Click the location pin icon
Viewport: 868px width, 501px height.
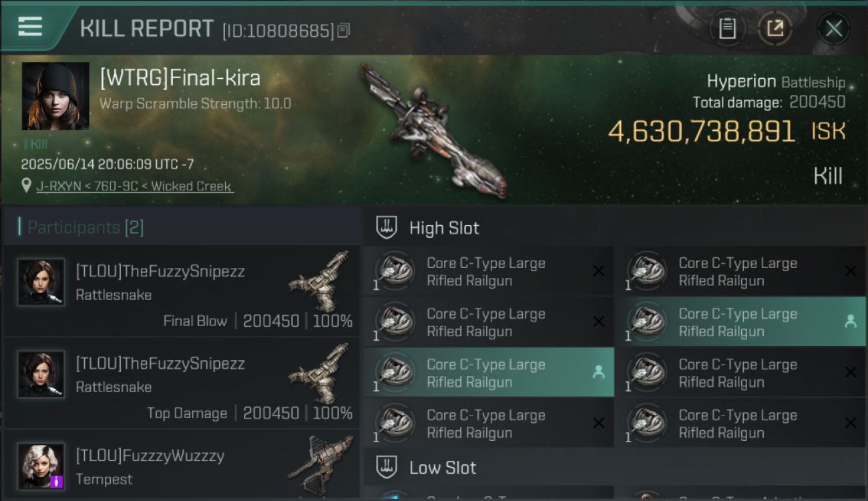26,186
